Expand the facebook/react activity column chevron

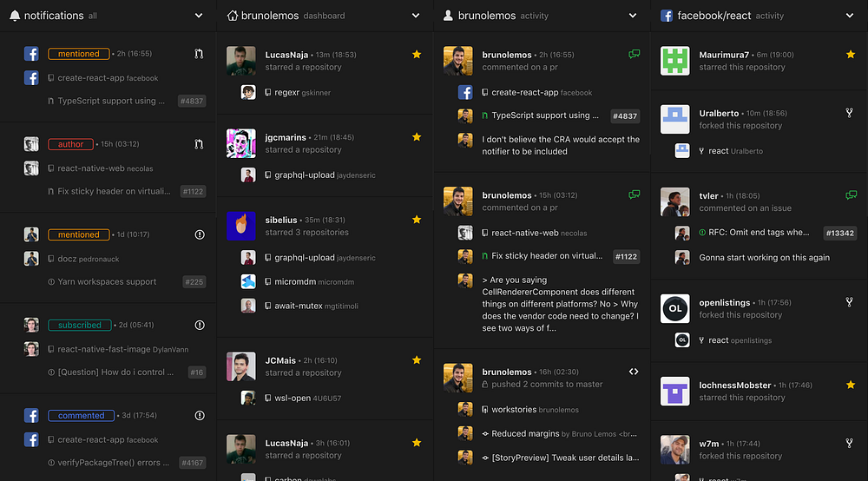(x=850, y=16)
